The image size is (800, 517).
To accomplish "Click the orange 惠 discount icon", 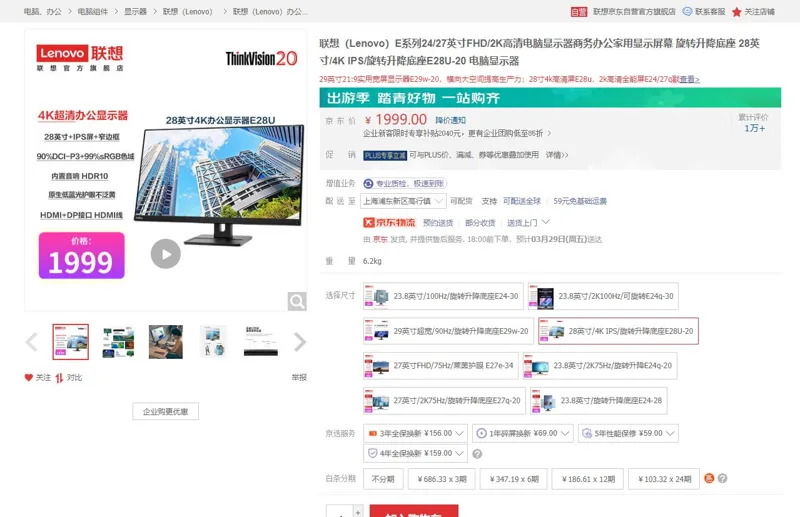I will (709, 478).
